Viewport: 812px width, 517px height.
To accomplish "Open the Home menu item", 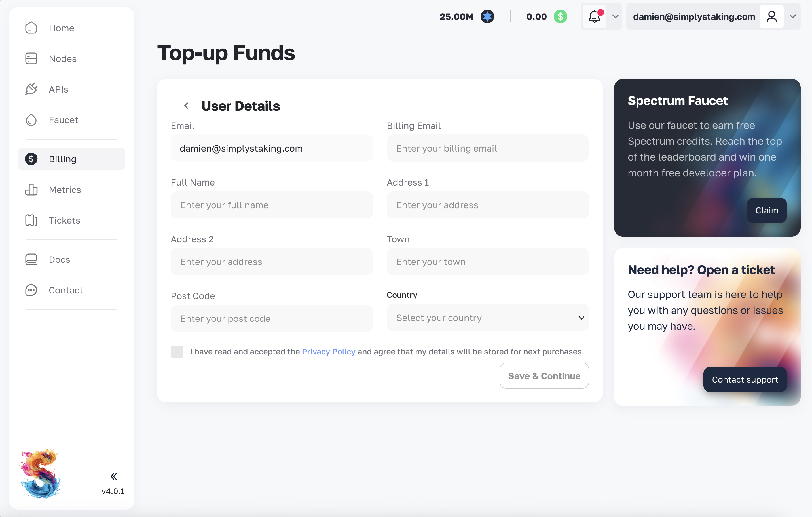I will (71, 28).
